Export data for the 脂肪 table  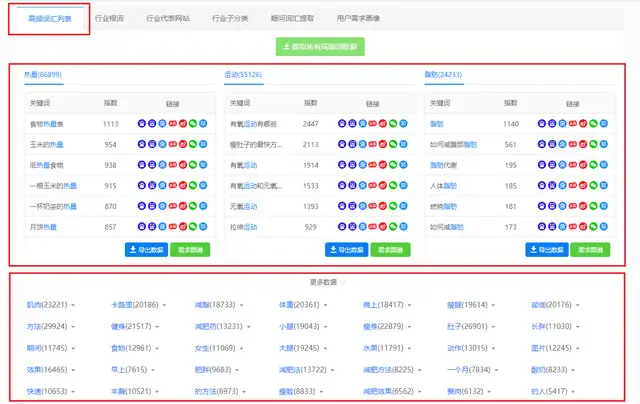547,250
